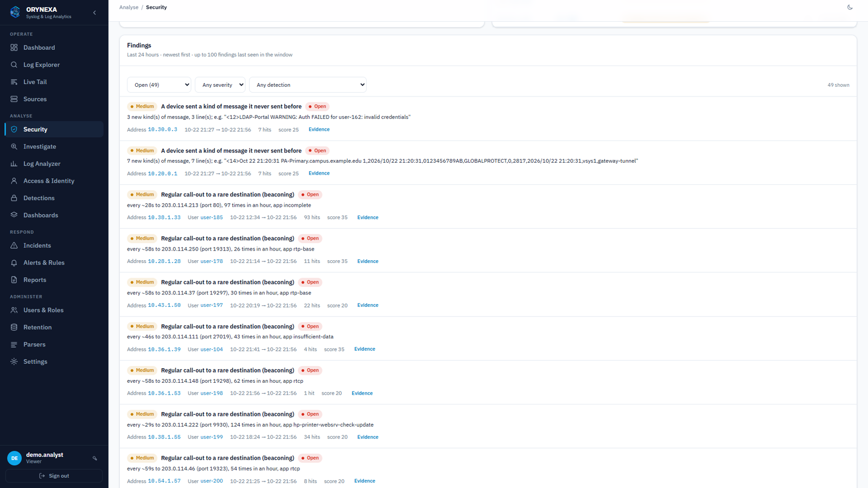This screenshot has height=488, width=868.
Task: Click the Users & Roles people icon
Action: [14, 310]
